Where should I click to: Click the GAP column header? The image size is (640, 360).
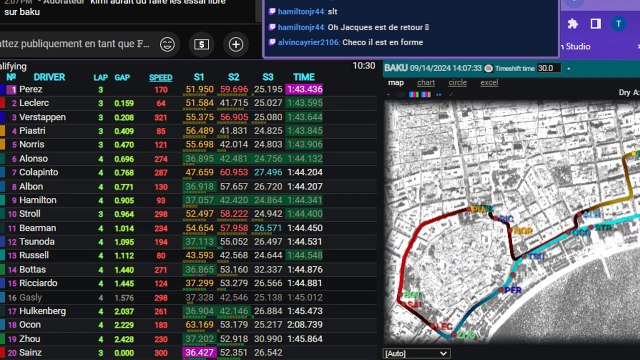[122, 78]
